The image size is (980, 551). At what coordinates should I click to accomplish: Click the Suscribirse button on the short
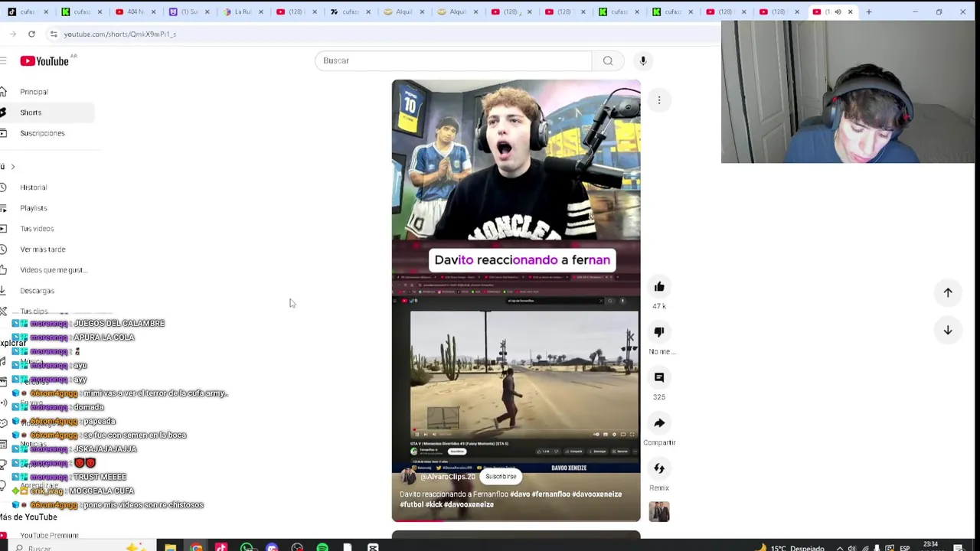point(501,477)
